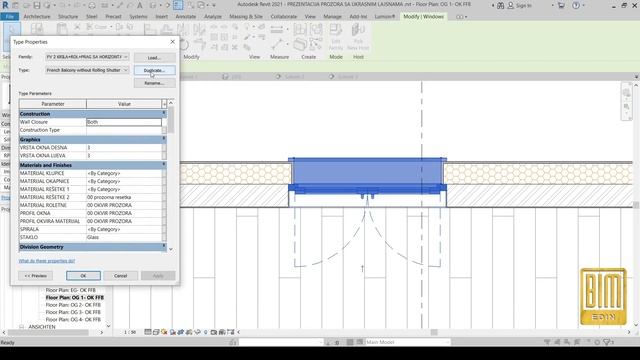Select 'Floor Plan: OG 2- OK FFB' in browser
Screen dimensions: 640x360
pyautogui.click(x=73, y=305)
